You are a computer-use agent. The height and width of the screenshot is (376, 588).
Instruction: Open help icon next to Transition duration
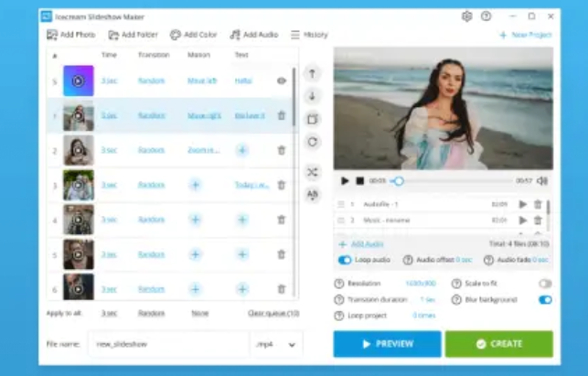tap(339, 299)
